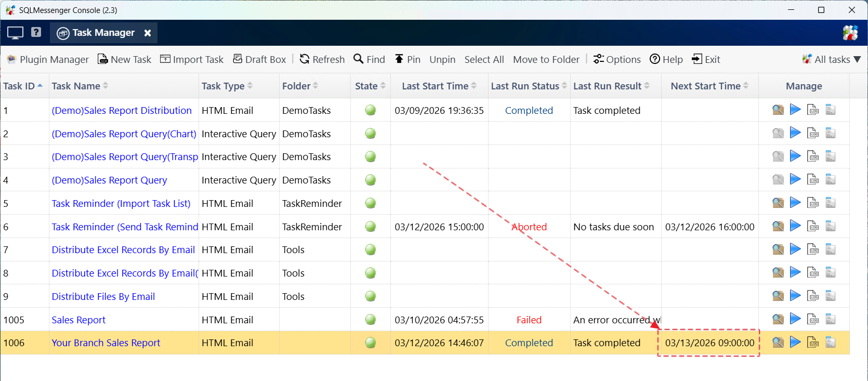Run task 7 Distribute Excel Records By Email
This screenshot has width=868, height=381.
pos(795,249)
